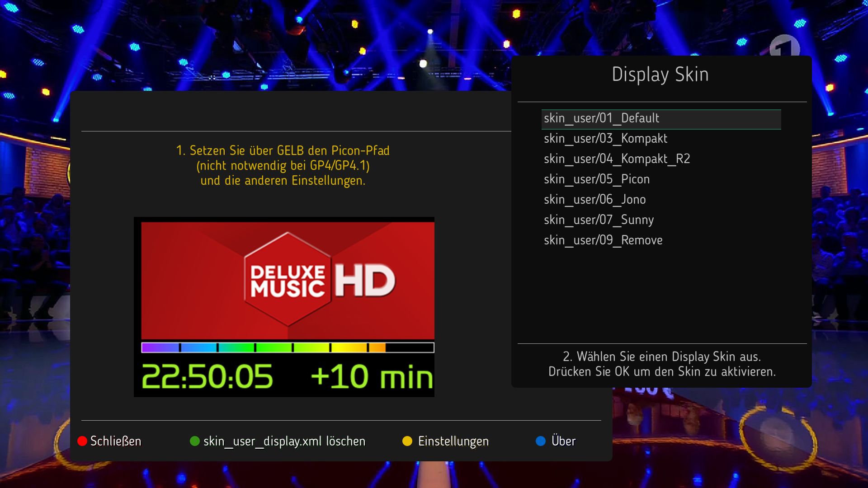Click the yellow Einstellungen dot icon

tap(407, 441)
